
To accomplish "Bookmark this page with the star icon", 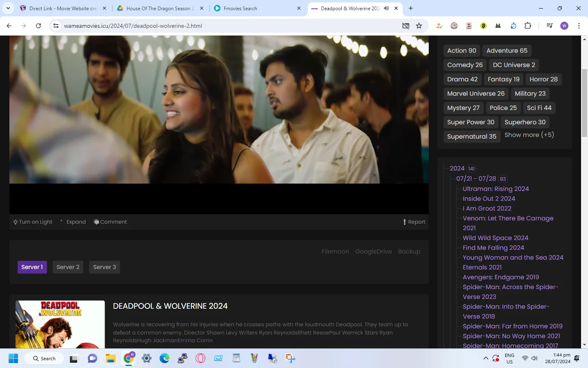I will pyautogui.click(x=419, y=26).
